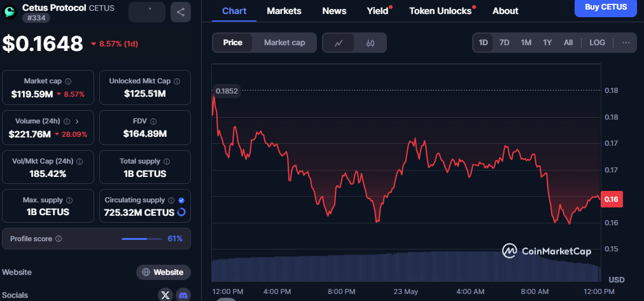Image resolution: width=644 pixels, height=301 pixels.
Task: Click the 23 May date axis label
Action: pyautogui.click(x=406, y=291)
